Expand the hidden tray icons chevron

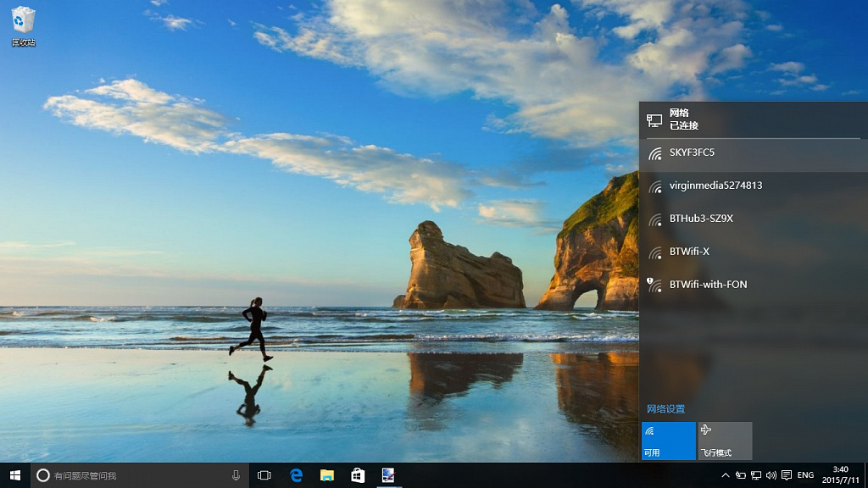(x=726, y=475)
